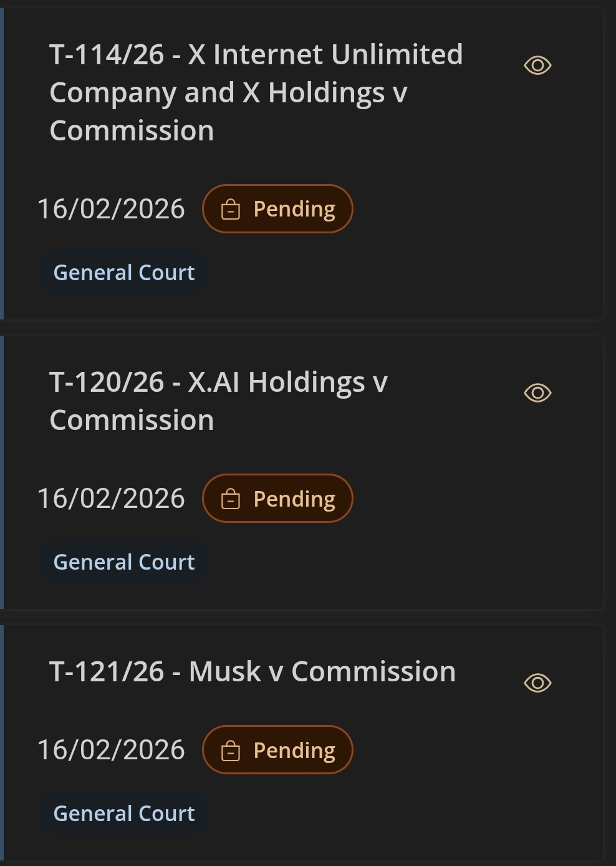Click Pending status text on T-114/26
Screen dimensions: 616x866
[x=294, y=210]
